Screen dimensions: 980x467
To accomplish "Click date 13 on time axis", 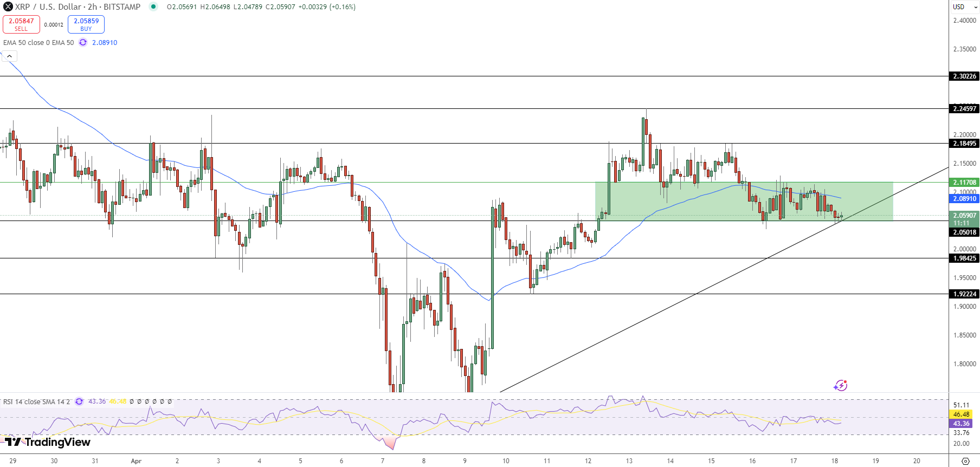I will pyautogui.click(x=629, y=461).
